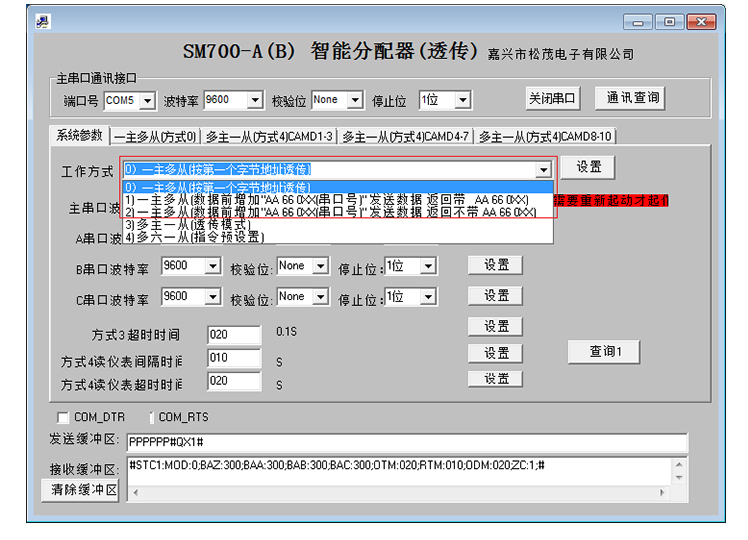748x540 pixels.
Task: Switch to the 系统参数 tab
Action: coord(79,135)
